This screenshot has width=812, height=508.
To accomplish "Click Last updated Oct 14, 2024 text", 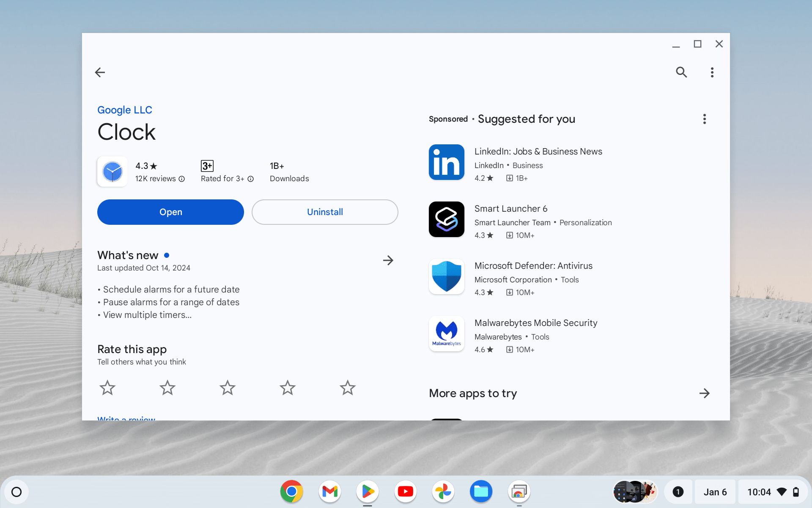I will pos(144,268).
